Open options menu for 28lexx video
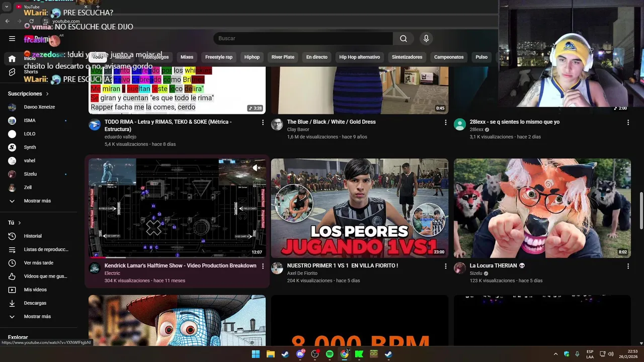 click(628, 122)
